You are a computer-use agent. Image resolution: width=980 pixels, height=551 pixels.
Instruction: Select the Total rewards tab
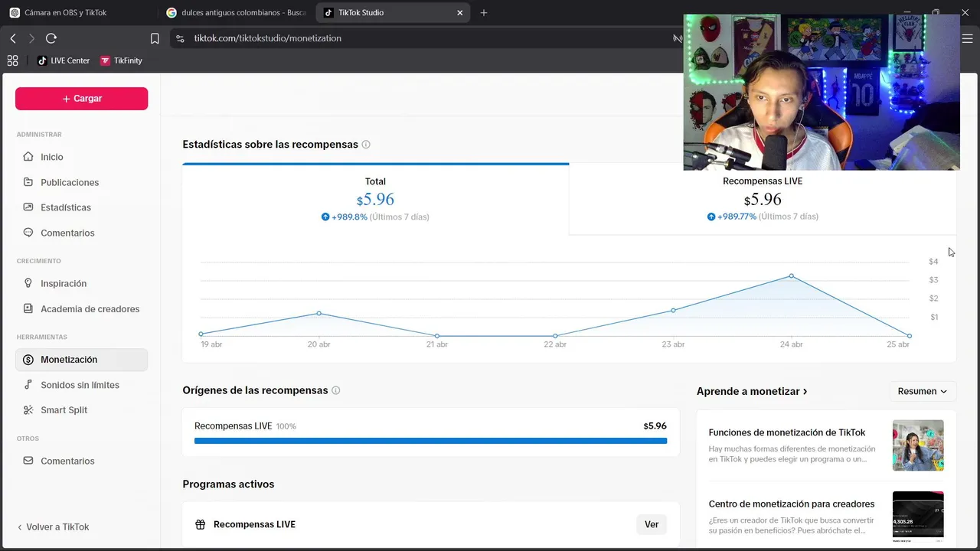[375, 199]
